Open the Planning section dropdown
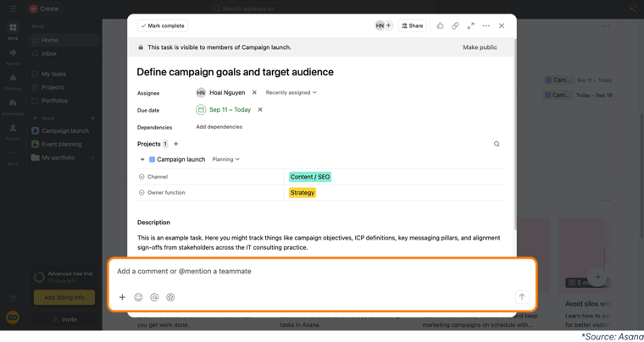The width and height of the screenshot is (644, 342). pyautogui.click(x=226, y=159)
